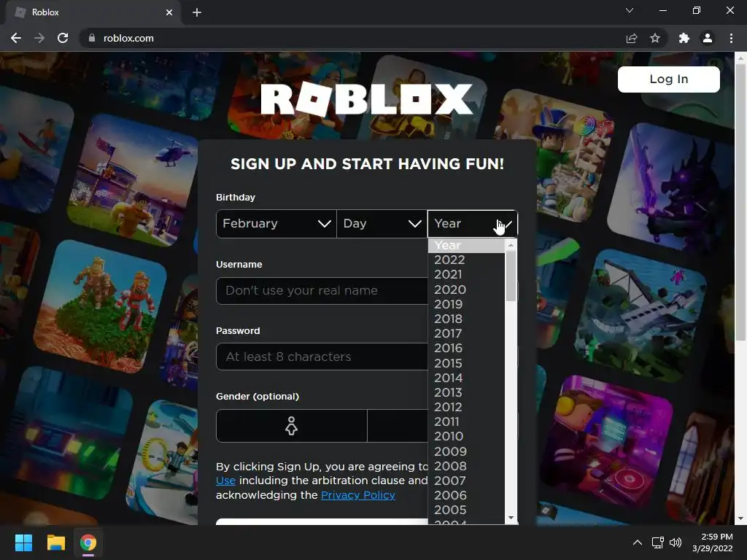This screenshot has width=747, height=560.
Task: Close the Roblox tab
Action: [169, 12]
